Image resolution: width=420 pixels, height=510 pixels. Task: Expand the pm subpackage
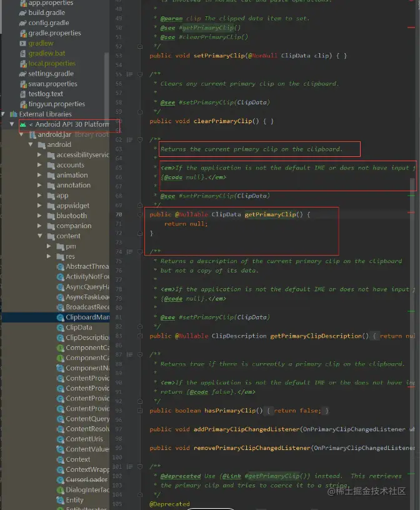click(x=49, y=246)
